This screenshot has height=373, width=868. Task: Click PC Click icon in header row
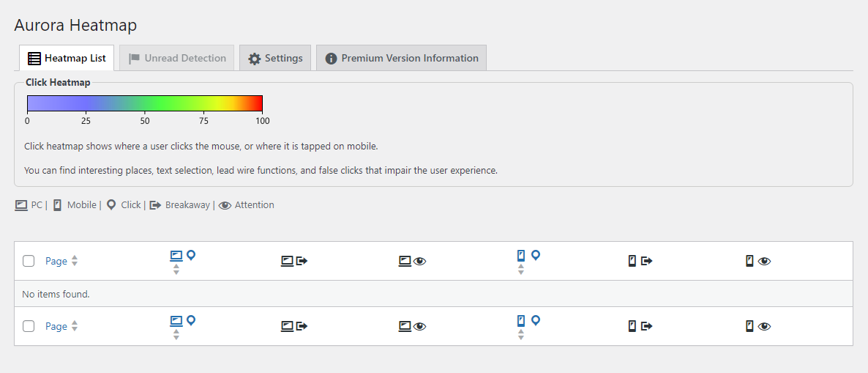(x=182, y=256)
